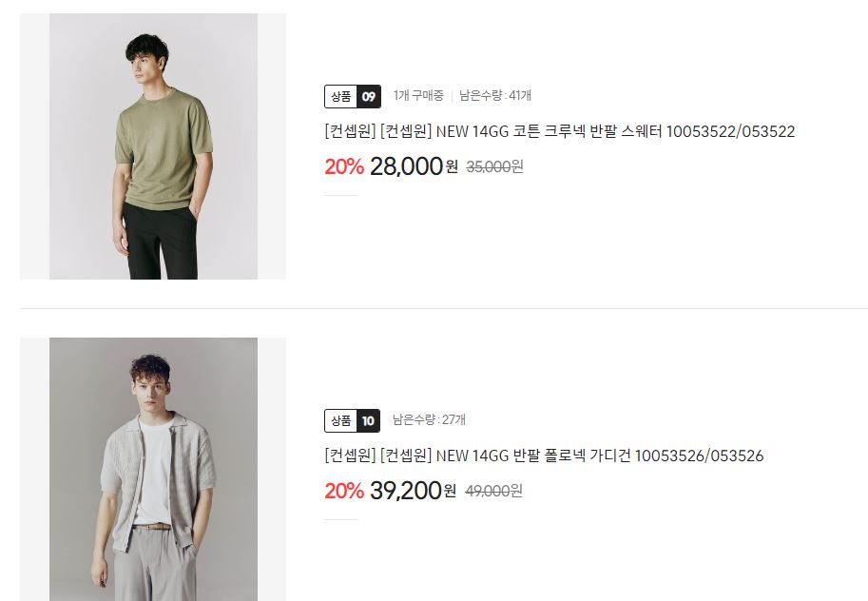Click the 남은수량: 41개 stock label

point(495,95)
